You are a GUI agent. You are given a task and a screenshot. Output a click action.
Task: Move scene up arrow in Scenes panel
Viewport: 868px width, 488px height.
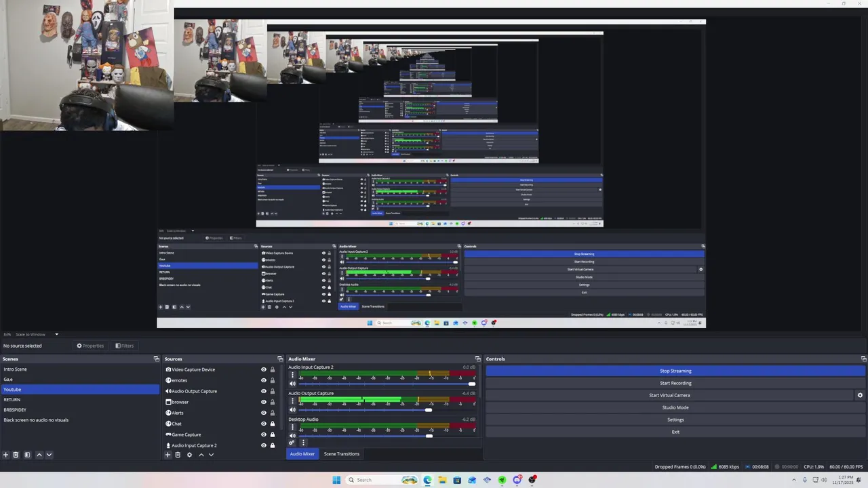39,455
